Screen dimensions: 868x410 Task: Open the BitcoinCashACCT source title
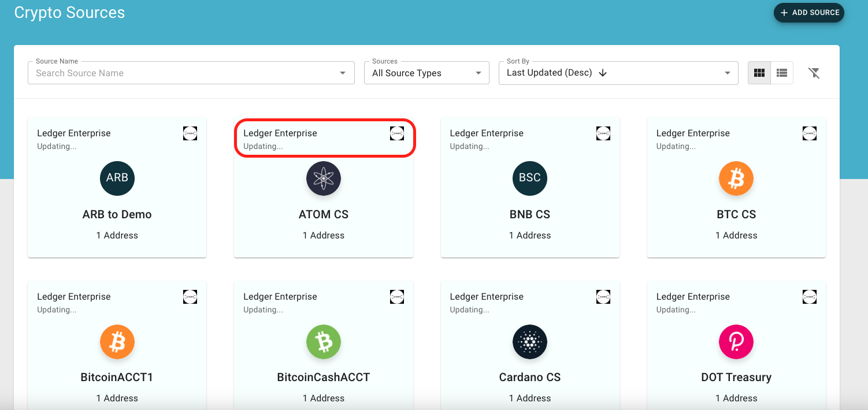pyautogui.click(x=324, y=377)
